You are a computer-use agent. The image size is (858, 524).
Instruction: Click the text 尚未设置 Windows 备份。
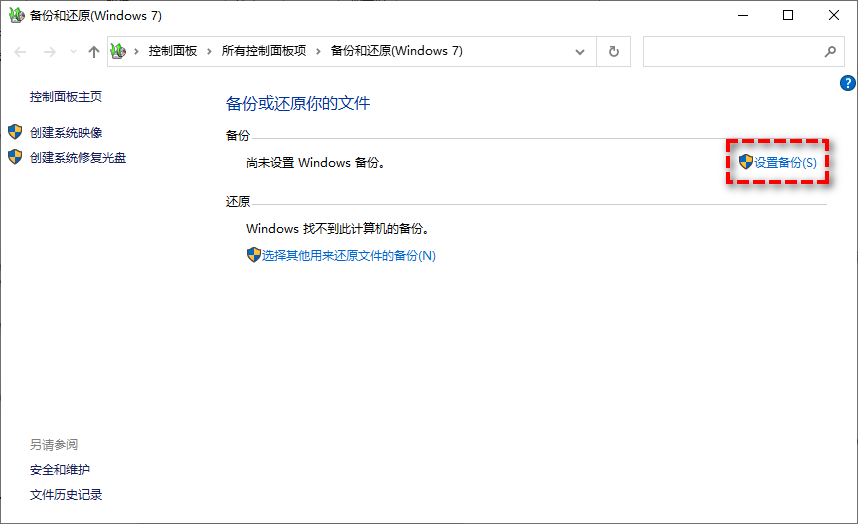tap(316, 162)
